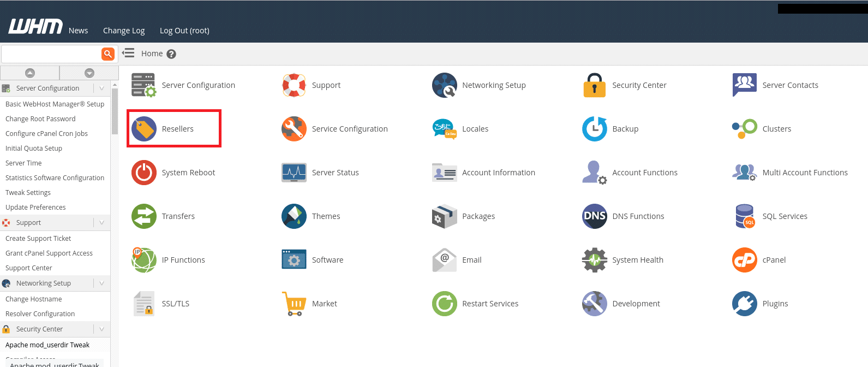Open the SQL Services database icon
Image resolution: width=868 pixels, height=367 pixels.
[745, 216]
